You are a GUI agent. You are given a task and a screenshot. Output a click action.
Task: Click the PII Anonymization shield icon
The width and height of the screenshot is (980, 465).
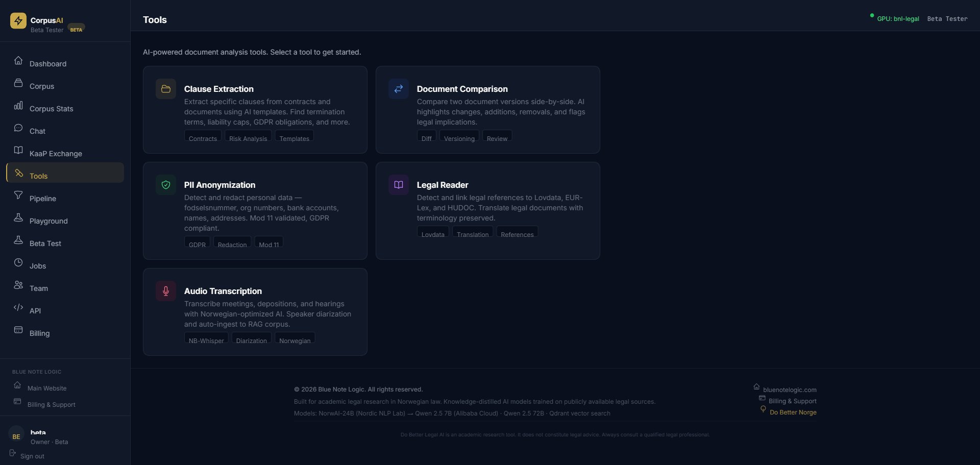point(165,184)
